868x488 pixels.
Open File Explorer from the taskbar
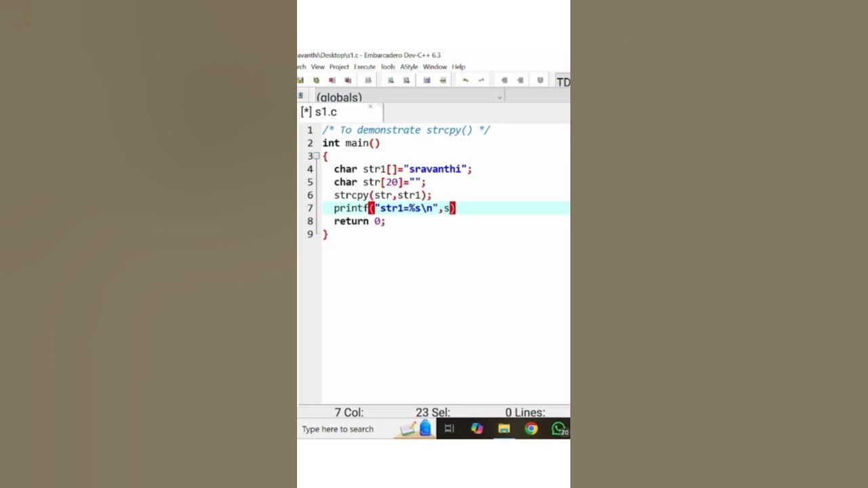tap(504, 428)
